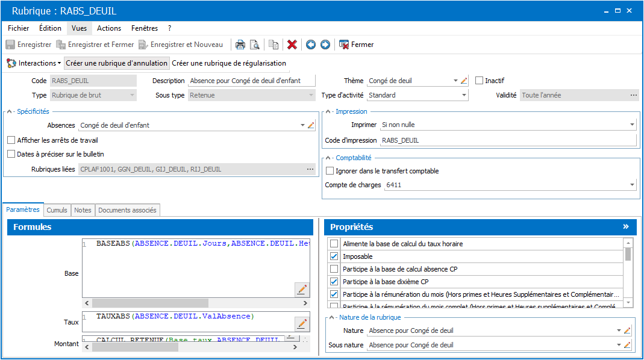Open the ? help menu

pyautogui.click(x=170, y=28)
